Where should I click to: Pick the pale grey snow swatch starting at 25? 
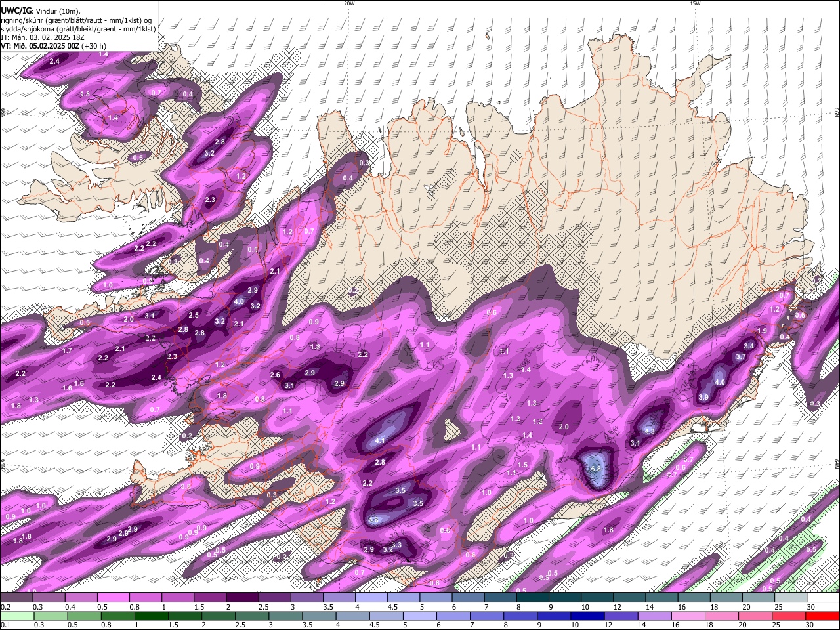tap(790, 598)
